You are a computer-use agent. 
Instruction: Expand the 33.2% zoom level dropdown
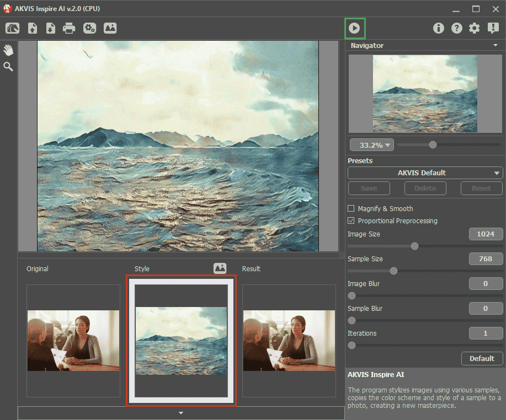coord(372,146)
